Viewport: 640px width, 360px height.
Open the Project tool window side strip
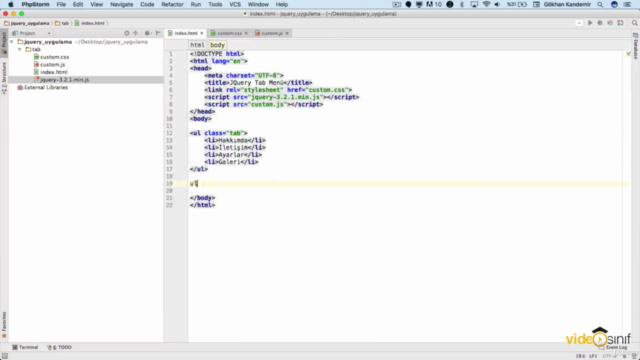click(4, 43)
